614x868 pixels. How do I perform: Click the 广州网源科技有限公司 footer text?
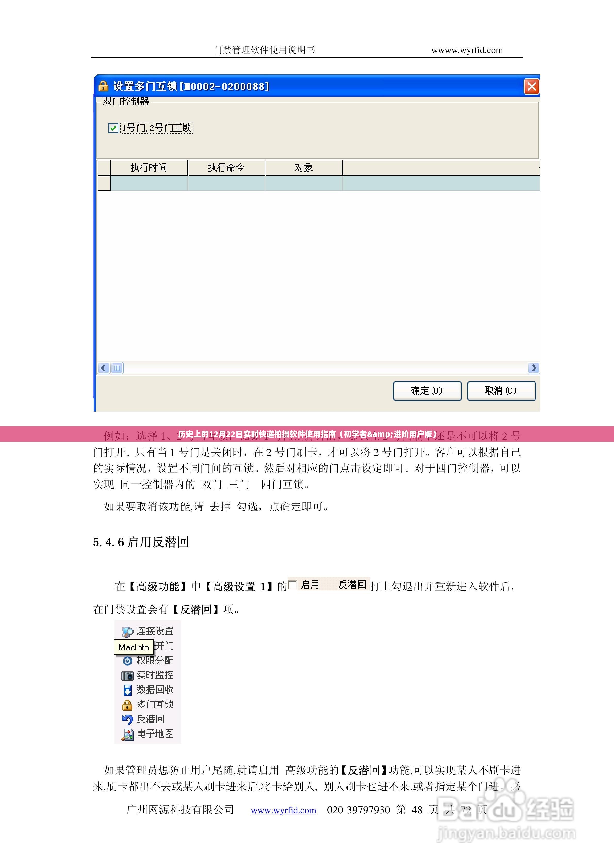point(180,810)
